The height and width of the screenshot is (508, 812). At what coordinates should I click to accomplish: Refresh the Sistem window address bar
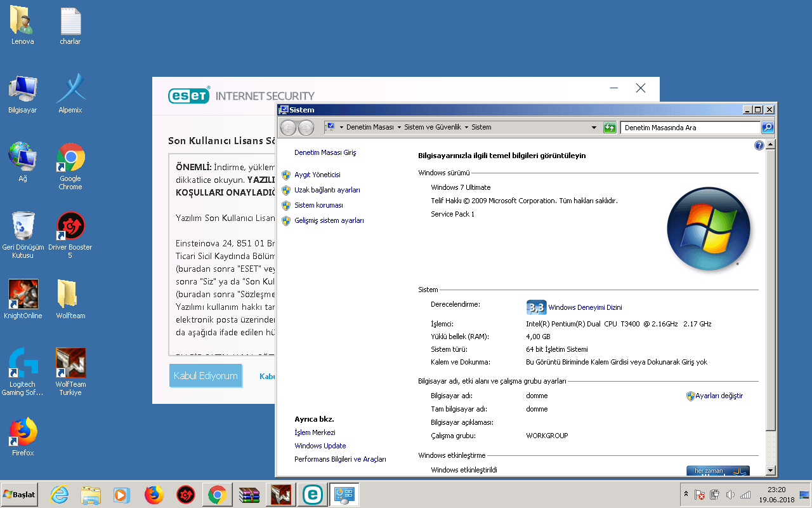tap(610, 128)
